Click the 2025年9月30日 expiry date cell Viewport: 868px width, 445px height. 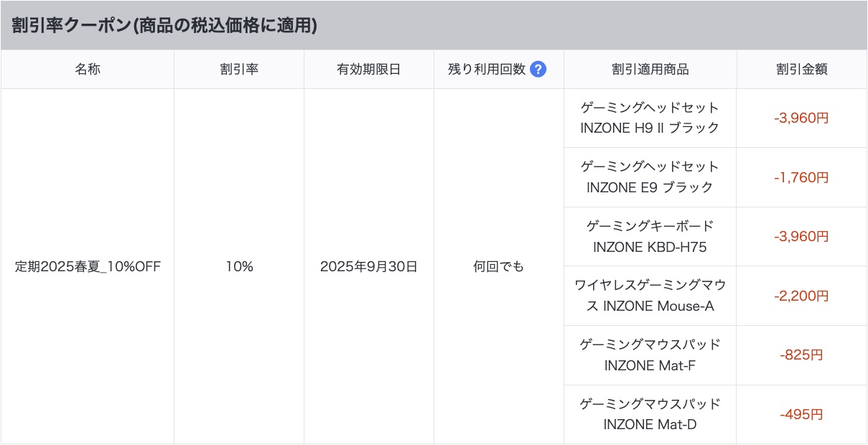(369, 266)
